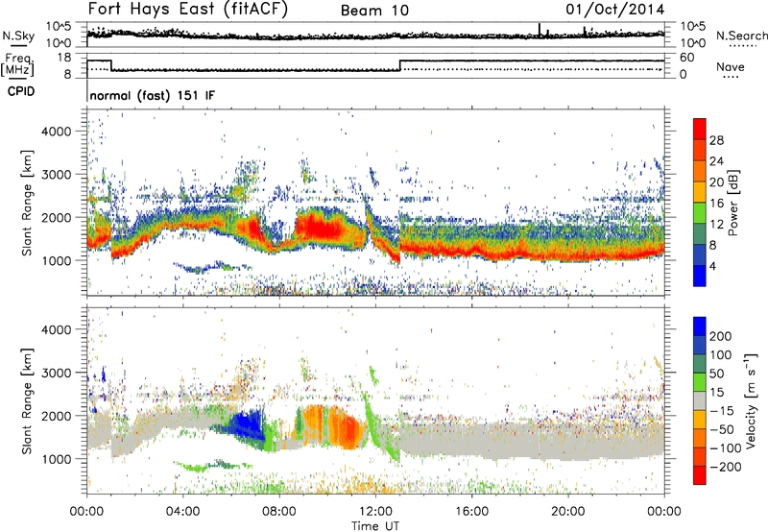Viewport: 768px width, 532px height.
Task: Click the '18' frequency axis tick
Action: pyautogui.click(x=64, y=58)
